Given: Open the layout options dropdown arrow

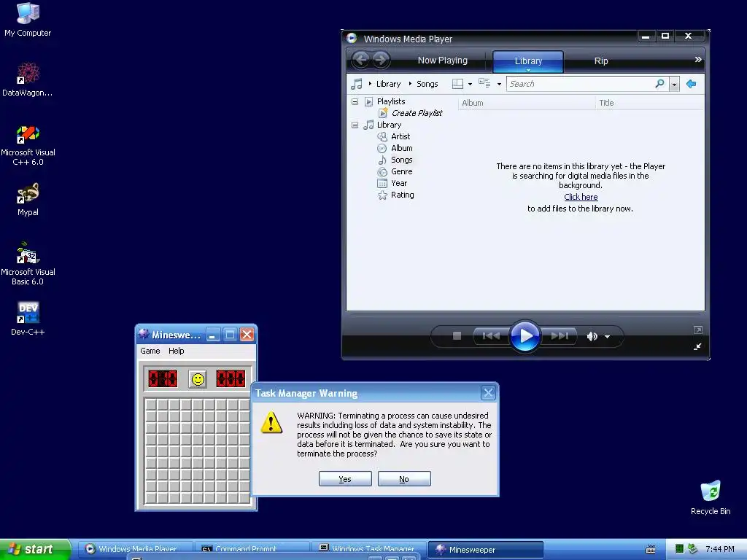Looking at the screenshot, I should point(470,85).
